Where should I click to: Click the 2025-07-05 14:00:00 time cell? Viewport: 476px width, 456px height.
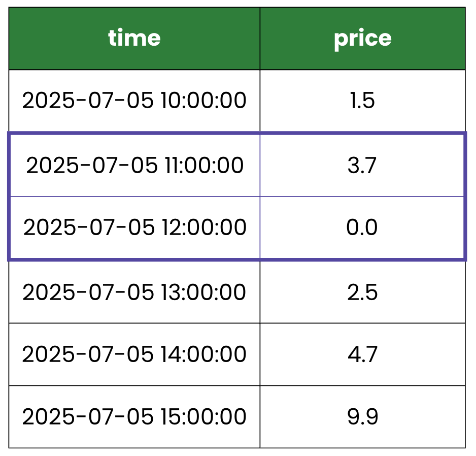click(134, 354)
